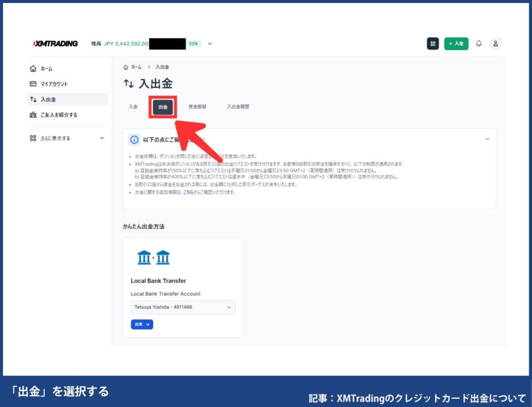Click the リアル account badge

193,44
